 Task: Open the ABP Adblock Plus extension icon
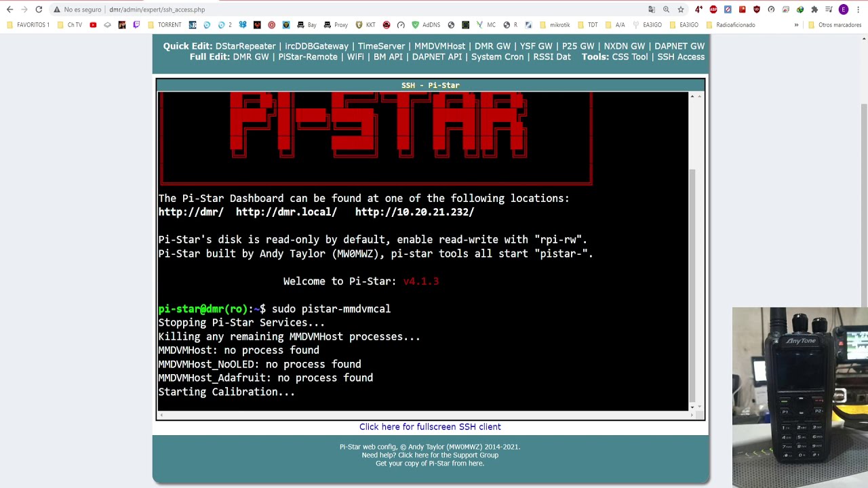[x=713, y=9]
